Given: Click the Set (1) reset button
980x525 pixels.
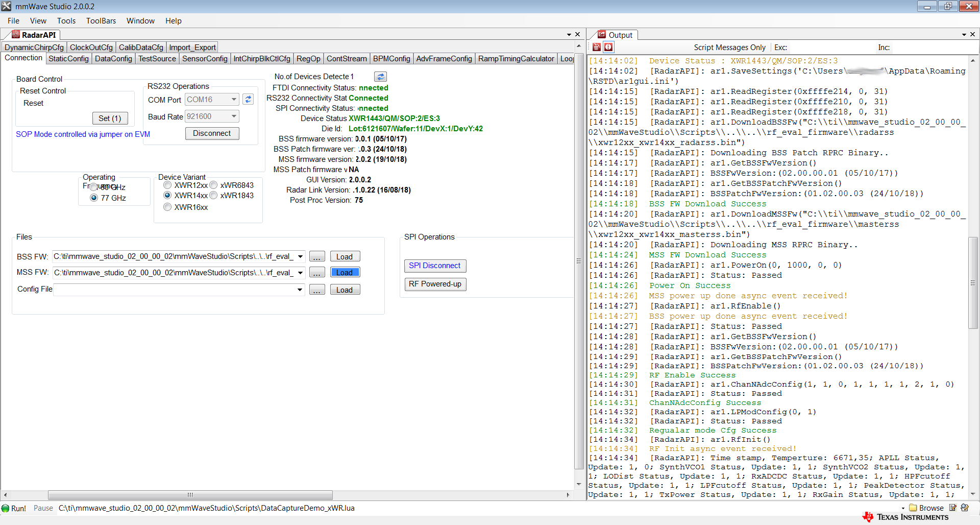Looking at the screenshot, I should point(110,118).
